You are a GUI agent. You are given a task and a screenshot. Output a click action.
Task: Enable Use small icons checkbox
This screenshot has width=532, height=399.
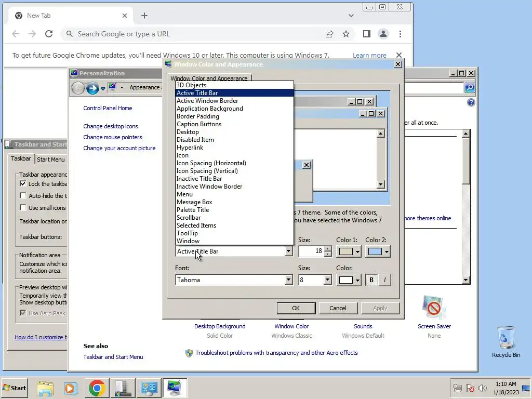click(23, 208)
